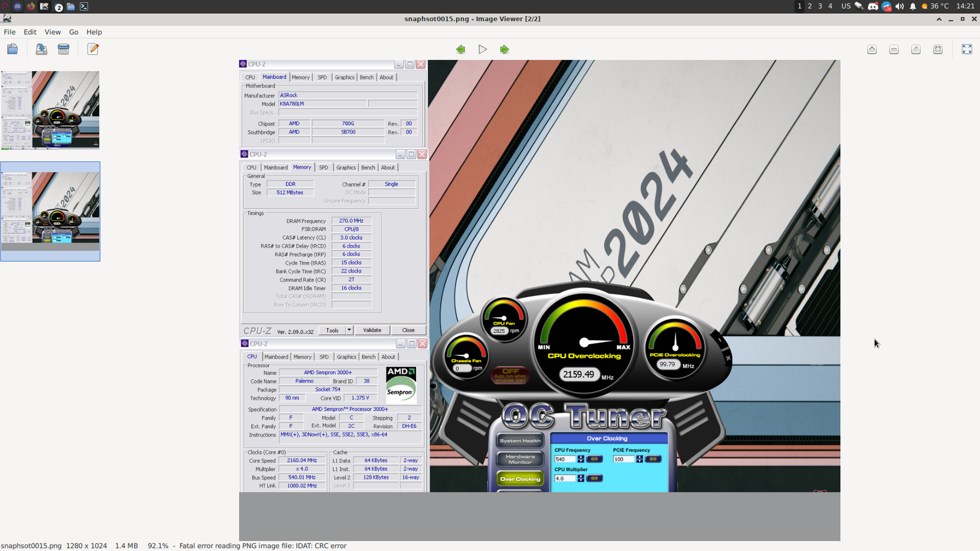This screenshot has width=980, height=551.
Task: Click the Telegram tray icon
Action: pyautogui.click(x=887, y=6)
